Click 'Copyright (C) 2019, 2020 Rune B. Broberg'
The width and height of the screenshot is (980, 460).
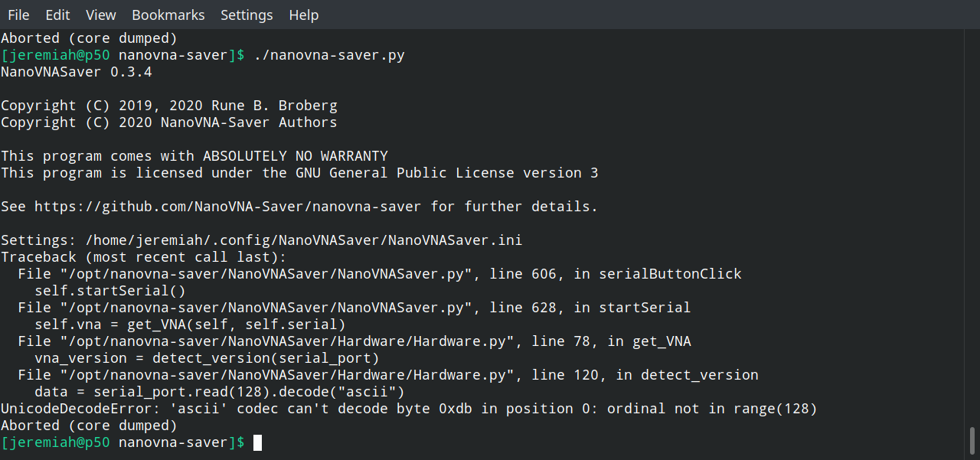pos(169,106)
